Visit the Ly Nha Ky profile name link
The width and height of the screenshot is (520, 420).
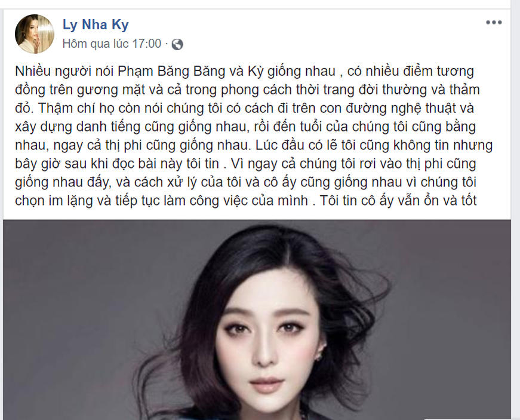tap(96, 25)
